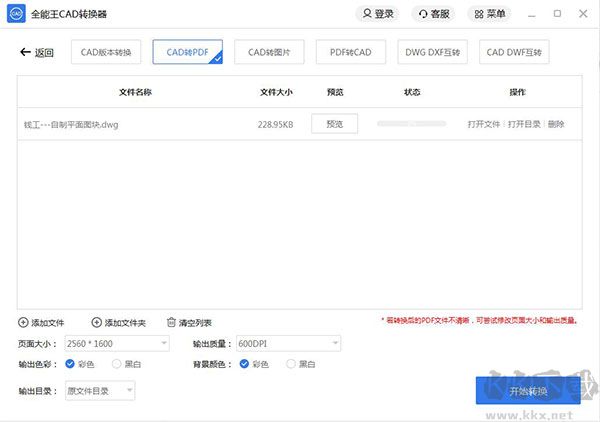The width and height of the screenshot is (600, 422).
Task: Close the converter window
Action: point(583,14)
